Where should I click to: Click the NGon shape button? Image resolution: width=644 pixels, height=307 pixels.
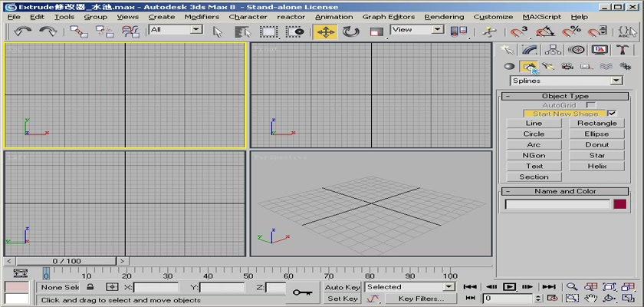click(534, 155)
